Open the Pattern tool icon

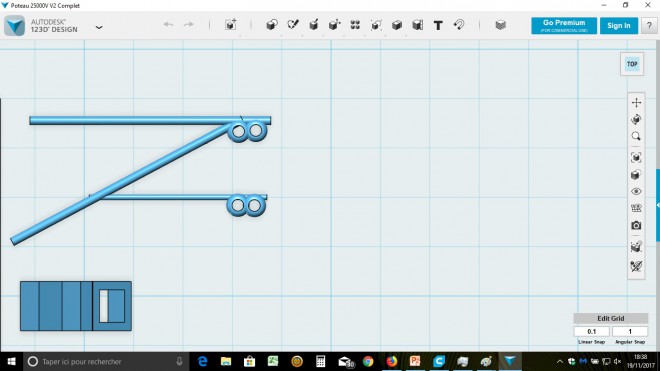coord(355,25)
